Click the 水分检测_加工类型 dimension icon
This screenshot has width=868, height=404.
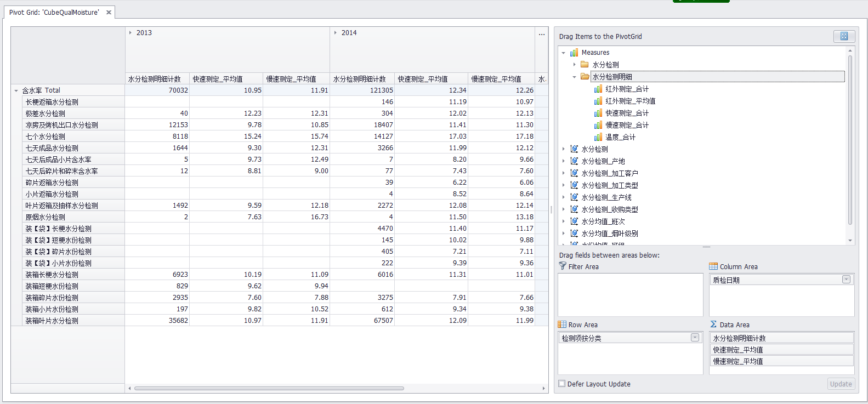pyautogui.click(x=574, y=185)
